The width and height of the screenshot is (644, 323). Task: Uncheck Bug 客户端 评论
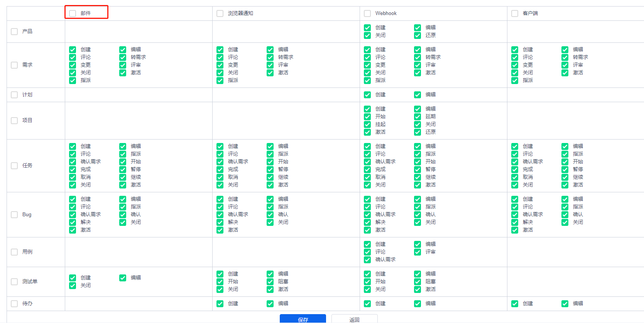[515, 207]
